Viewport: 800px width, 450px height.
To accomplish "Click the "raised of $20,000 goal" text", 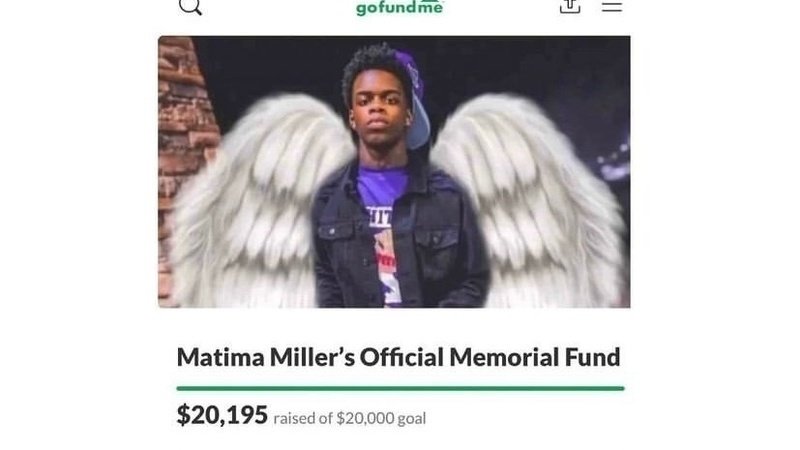I will click(x=349, y=418).
